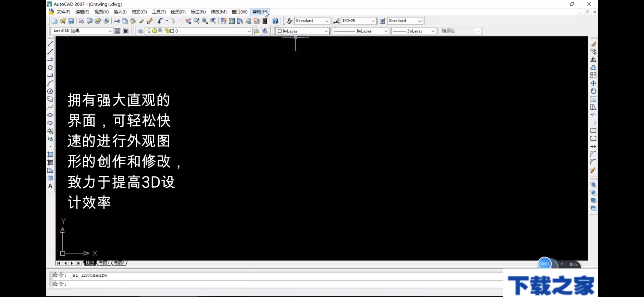Select the Mirror modify tool
The image size is (644, 297).
pyautogui.click(x=593, y=60)
